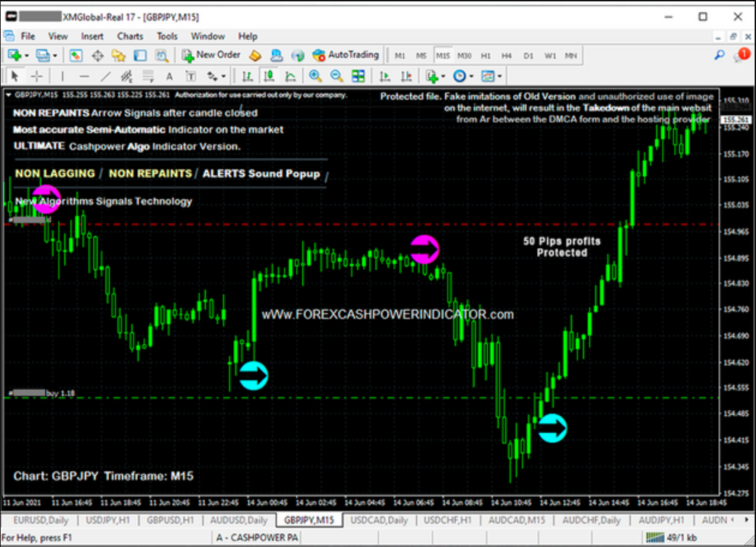Set timeframe to W1
The width and height of the screenshot is (756, 547).
pos(550,56)
